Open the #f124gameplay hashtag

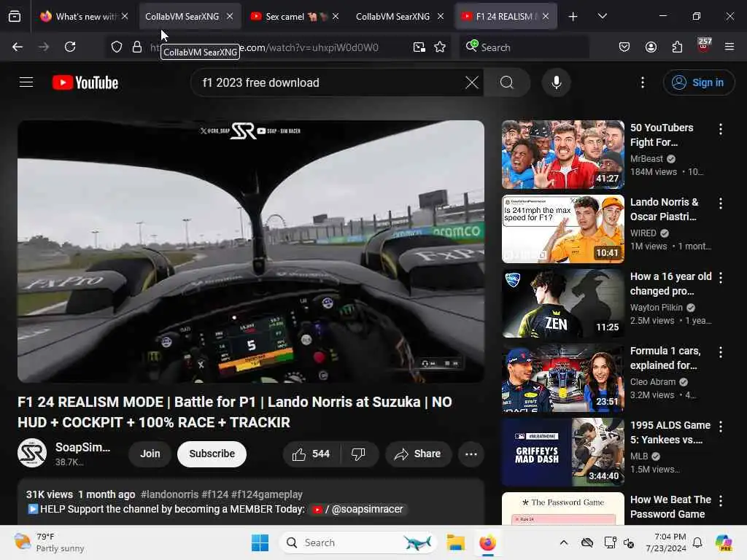coord(267,494)
